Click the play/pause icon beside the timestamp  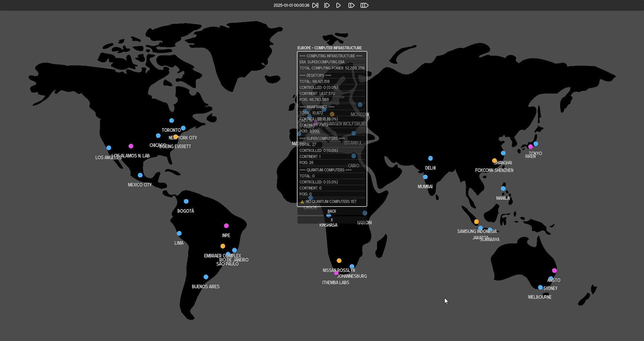point(315,5)
